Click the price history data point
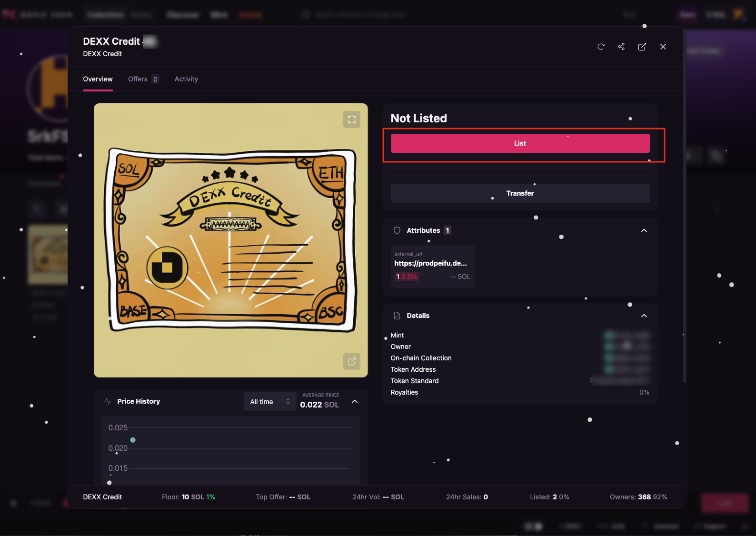The width and height of the screenshot is (756, 536). 133,440
